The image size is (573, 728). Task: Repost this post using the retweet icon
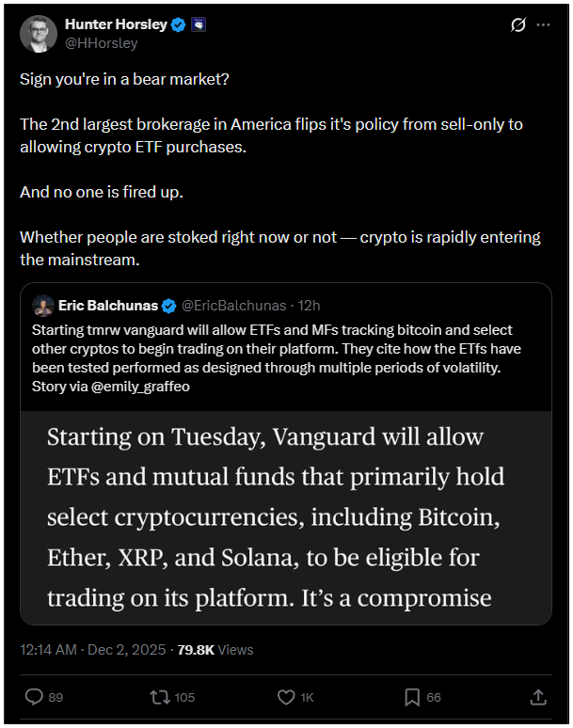point(160,697)
